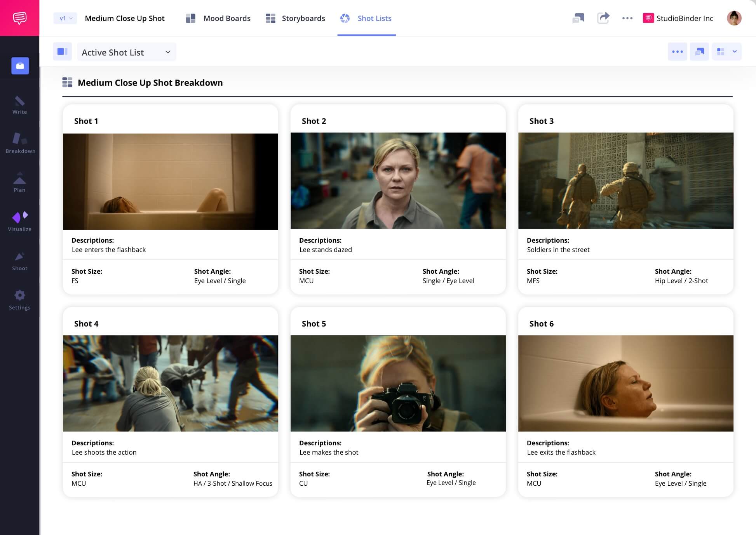Image resolution: width=756 pixels, height=535 pixels.
Task: Open the projects briefcase icon in sidebar
Action: 20,66
